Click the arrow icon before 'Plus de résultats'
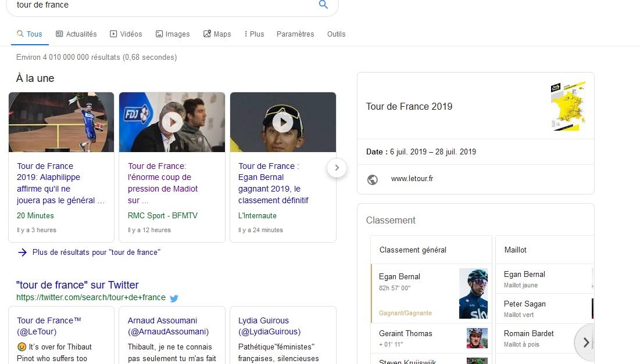 [23, 253]
